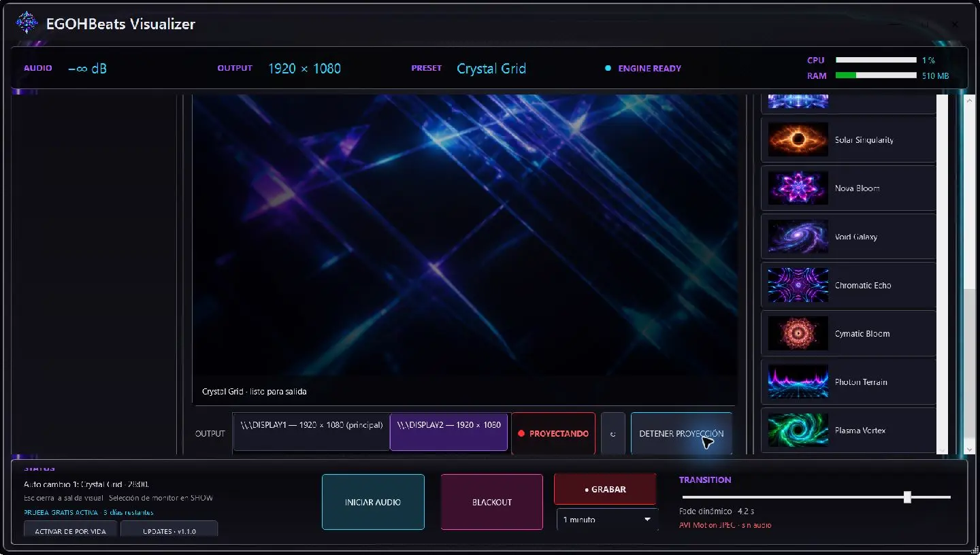Click the RAM usage bar
The image size is (980, 555).
tap(876, 75)
